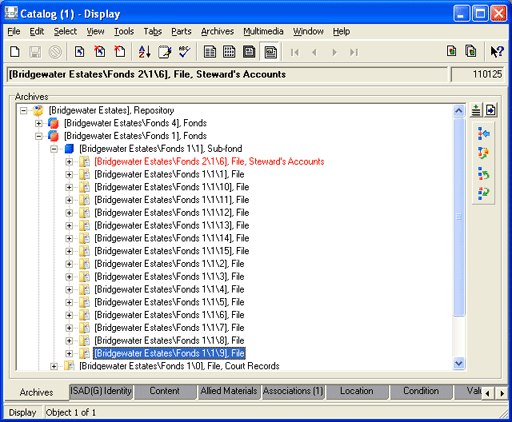This screenshot has width=512, height=422.
Task: Select the Fonds 1\1\12 File row
Action: [x=172, y=213]
